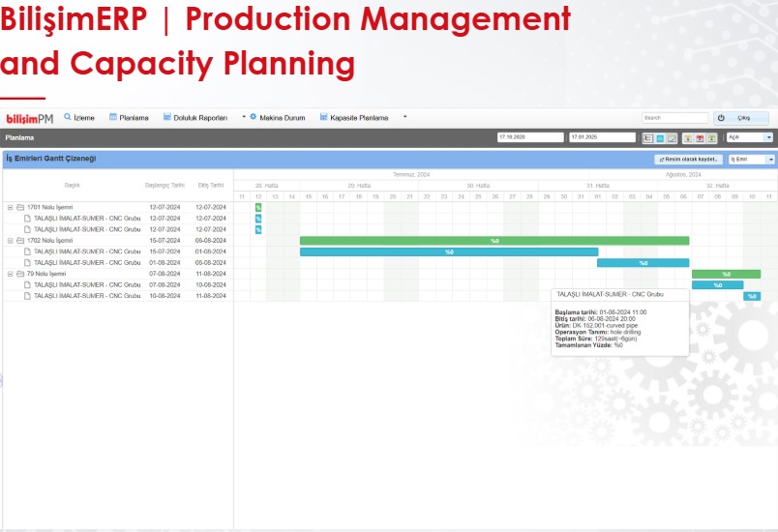This screenshot has height=532, width=778.
Task: Click the Çıkış logout button
Action: coord(741,118)
